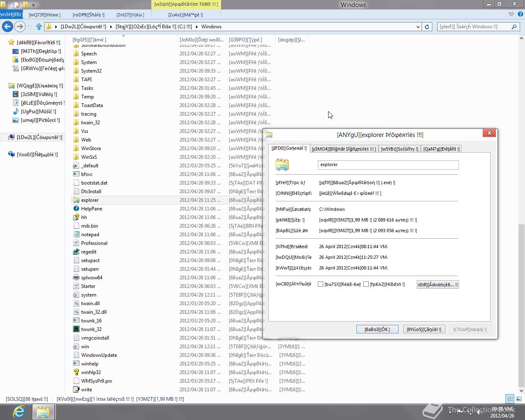
Task: Select the System32 folder icon
Action: pos(76,71)
